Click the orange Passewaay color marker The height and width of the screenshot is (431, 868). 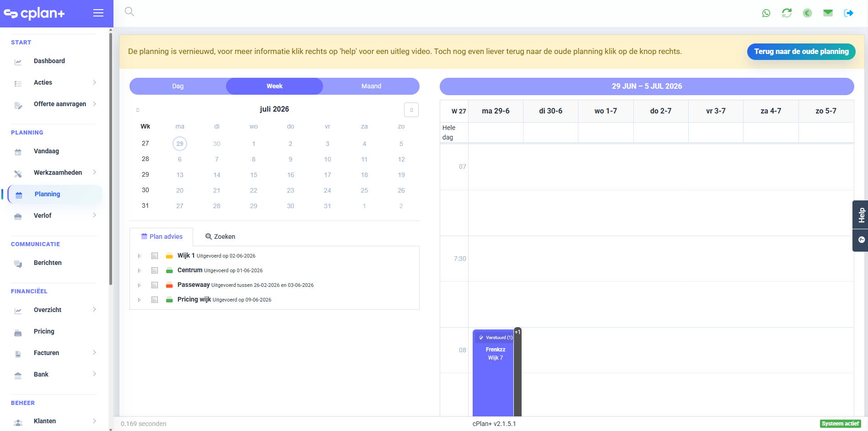[169, 285]
